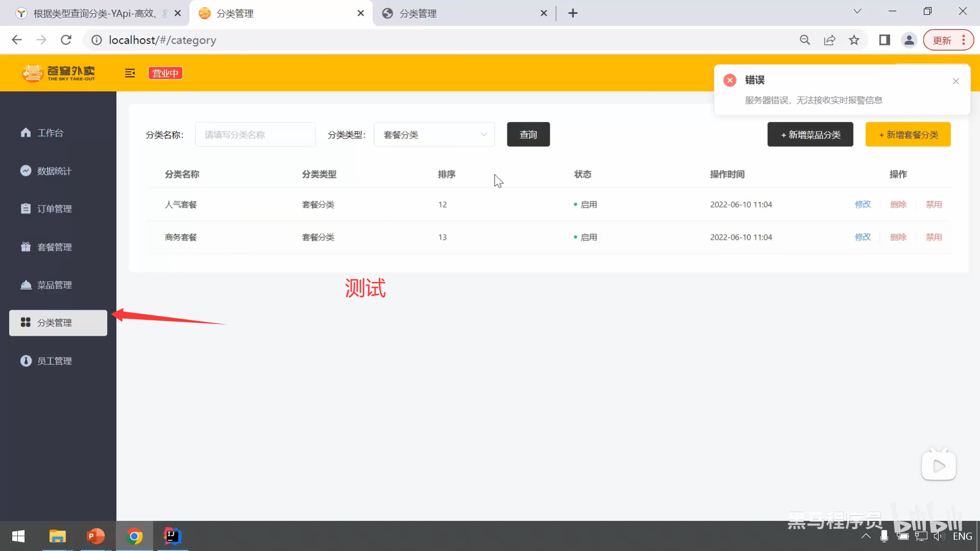
Task: Click the 查询 search button
Action: 528,134
